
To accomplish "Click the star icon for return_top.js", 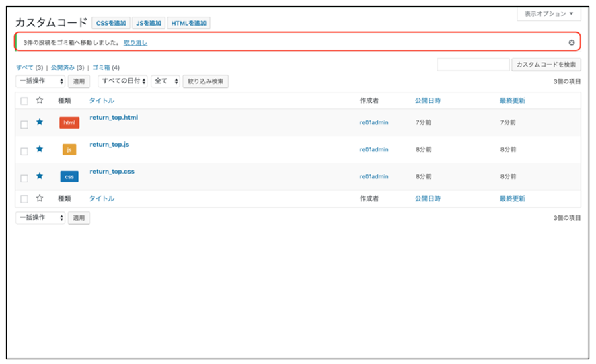I will pos(40,149).
